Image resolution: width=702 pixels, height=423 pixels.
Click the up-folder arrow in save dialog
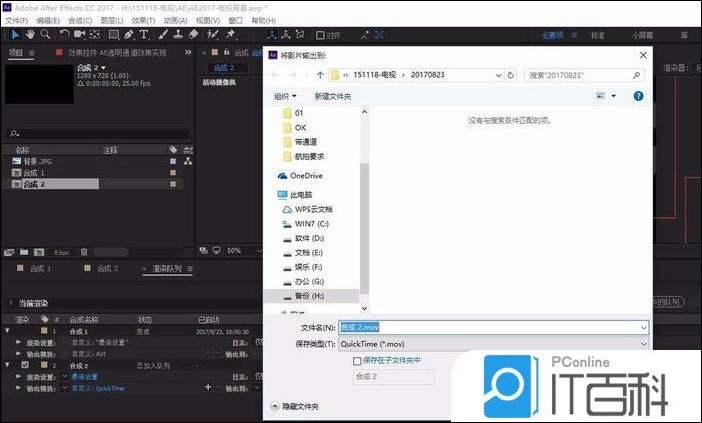(320, 74)
